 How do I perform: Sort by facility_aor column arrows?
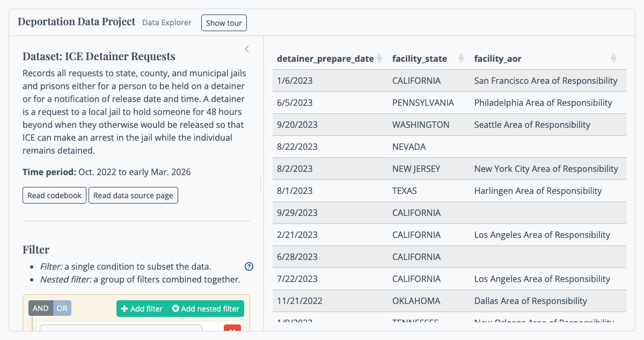pos(614,59)
